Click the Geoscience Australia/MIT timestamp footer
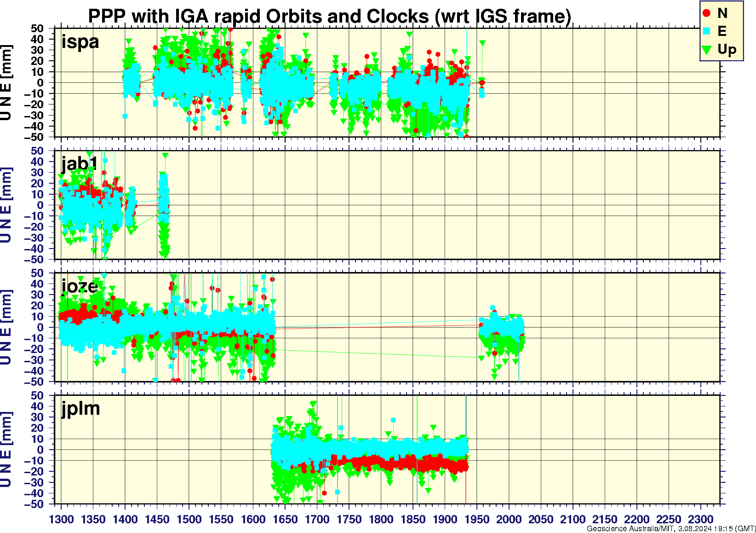Screen dimensions: 756x533 tap(671, 528)
